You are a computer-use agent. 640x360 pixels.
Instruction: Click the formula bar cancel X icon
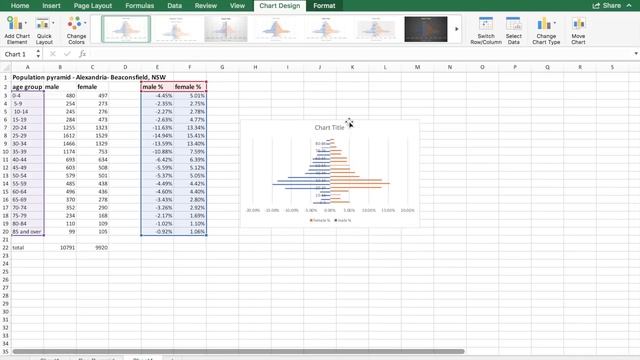coord(53,54)
